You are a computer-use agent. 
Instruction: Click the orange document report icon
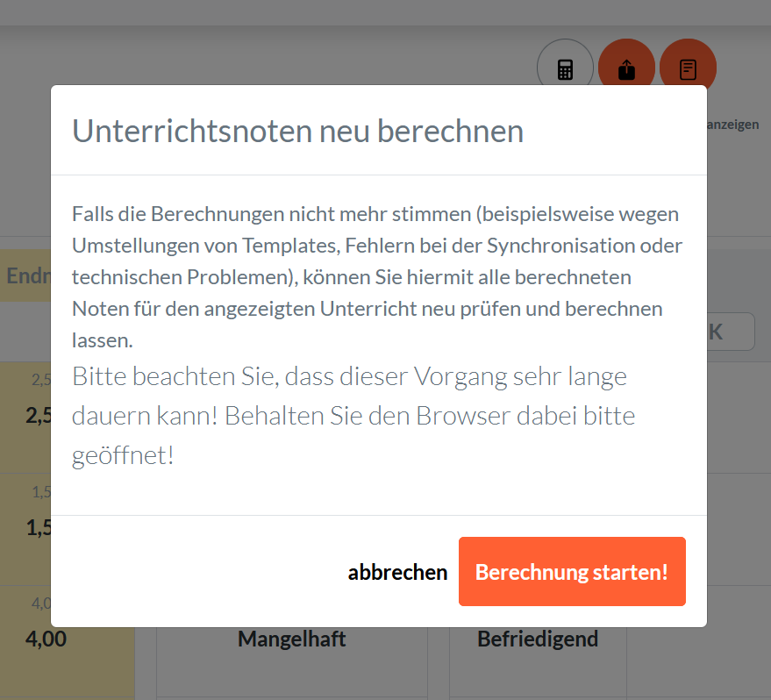coord(688,68)
